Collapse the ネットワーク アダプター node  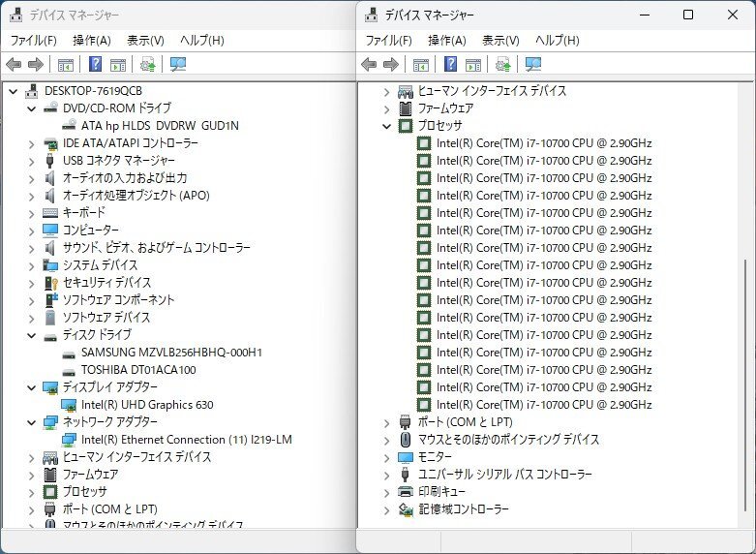[x=31, y=422]
